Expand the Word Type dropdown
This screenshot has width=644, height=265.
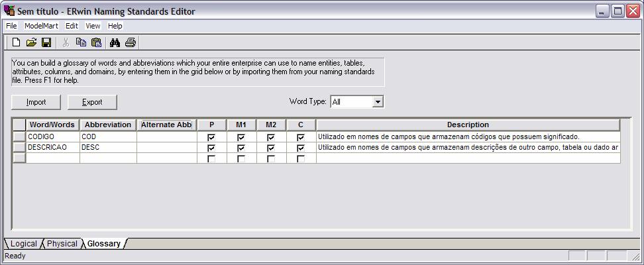click(377, 102)
